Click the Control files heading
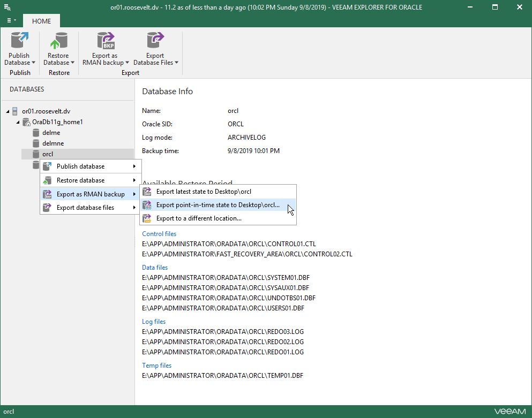 tap(159, 234)
